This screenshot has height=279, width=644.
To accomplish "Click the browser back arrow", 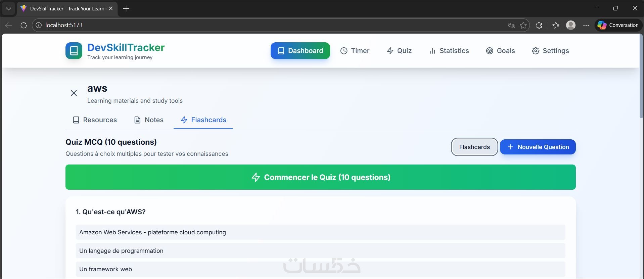I will (x=9, y=25).
